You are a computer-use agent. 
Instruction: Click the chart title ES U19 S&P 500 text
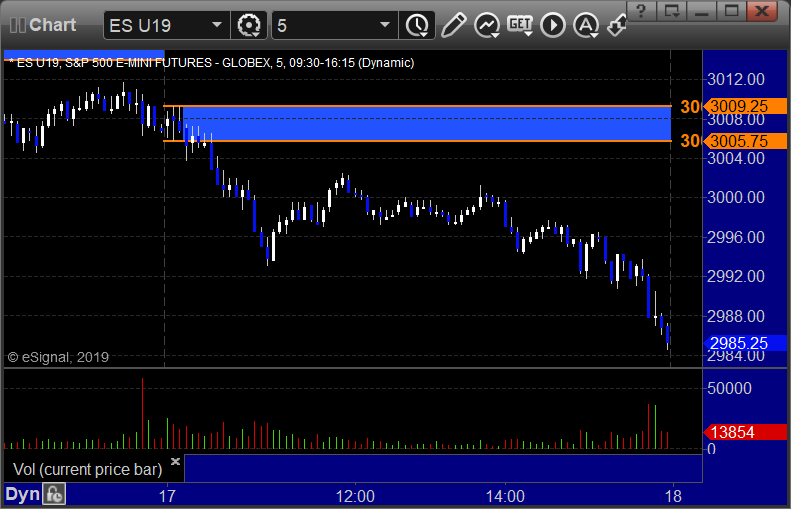[212, 63]
